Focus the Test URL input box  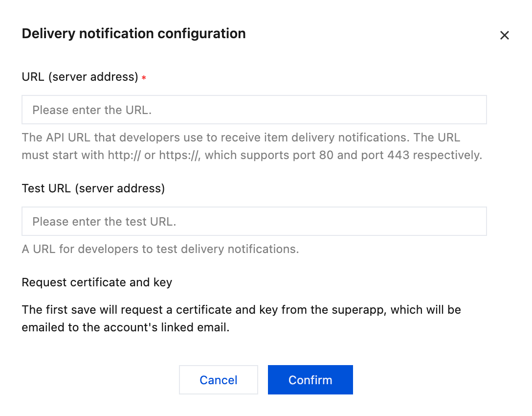pos(254,221)
